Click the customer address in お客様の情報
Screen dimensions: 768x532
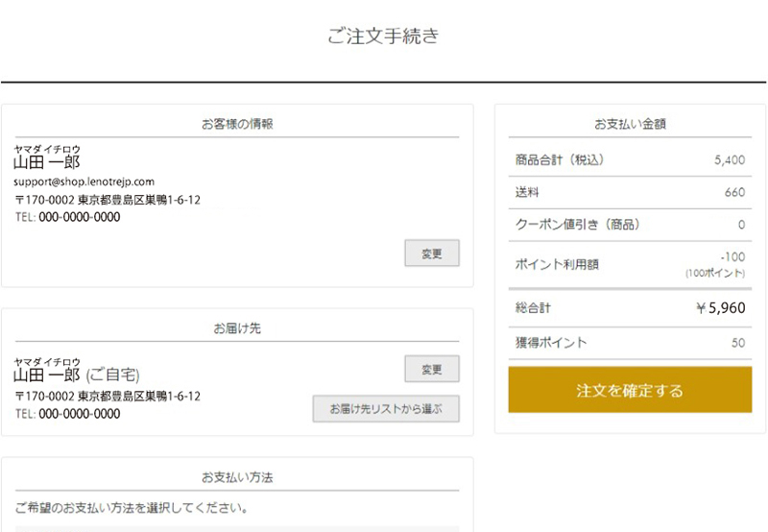108,200
